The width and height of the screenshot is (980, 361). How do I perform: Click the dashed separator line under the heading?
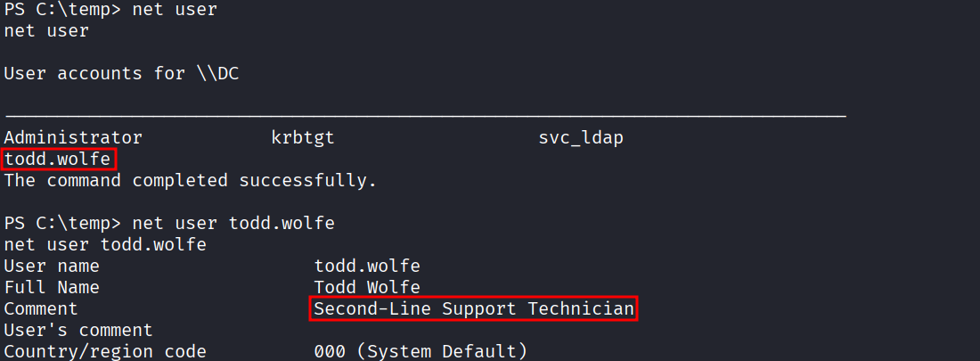425,116
